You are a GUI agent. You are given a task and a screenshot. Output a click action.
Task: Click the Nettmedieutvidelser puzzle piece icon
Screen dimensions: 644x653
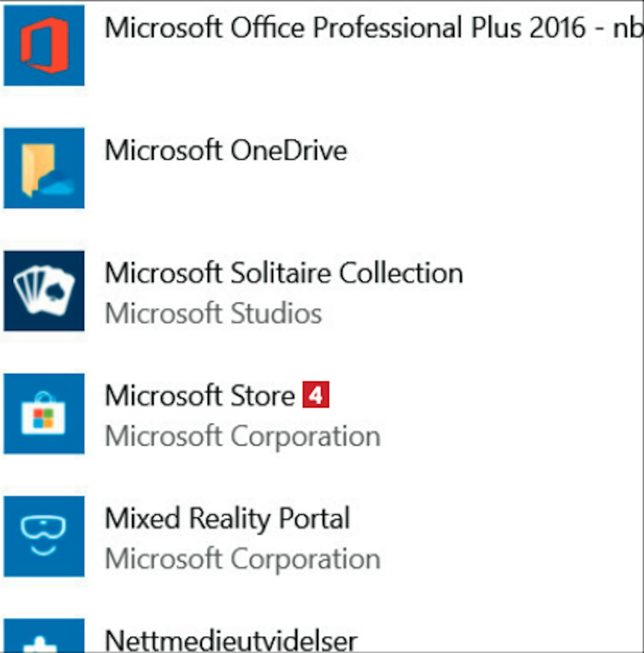pos(44,640)
